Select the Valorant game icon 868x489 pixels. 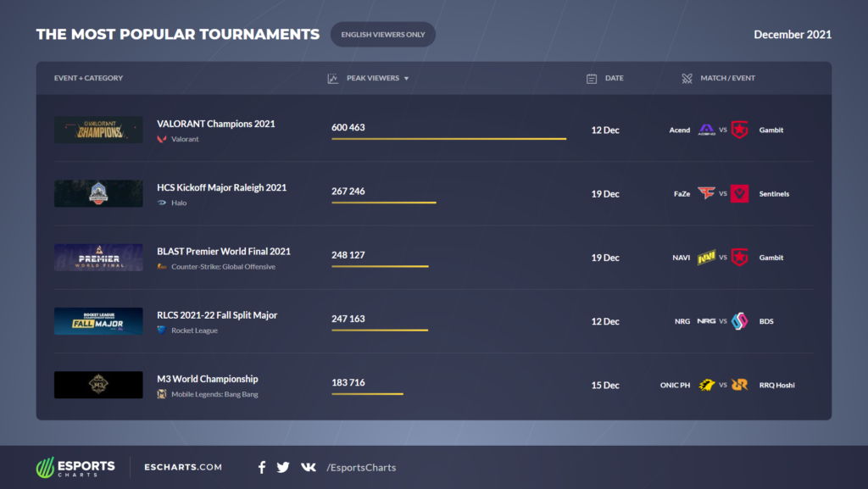coord(161,139)
